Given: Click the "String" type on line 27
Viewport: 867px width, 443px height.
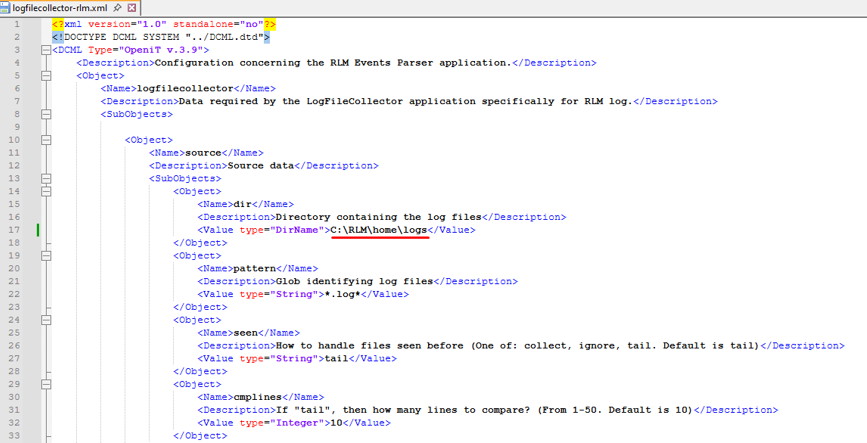Looking at the screenshot, I should (x=294, y=358).
